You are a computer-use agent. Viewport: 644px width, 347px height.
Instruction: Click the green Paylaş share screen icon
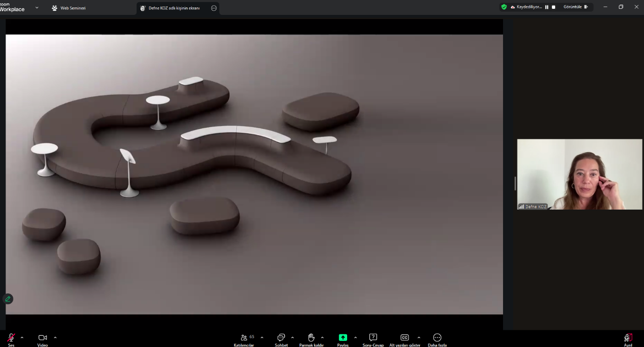[343, 338]
